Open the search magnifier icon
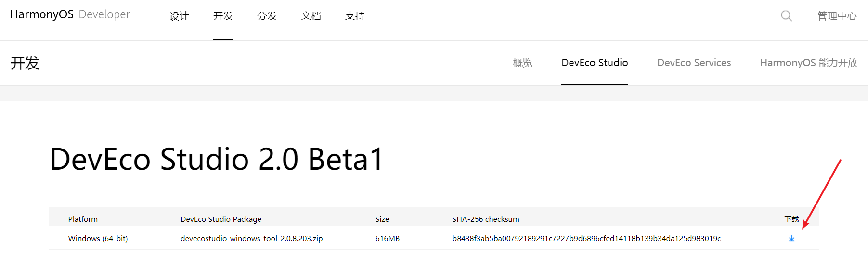 coord(786,16)
